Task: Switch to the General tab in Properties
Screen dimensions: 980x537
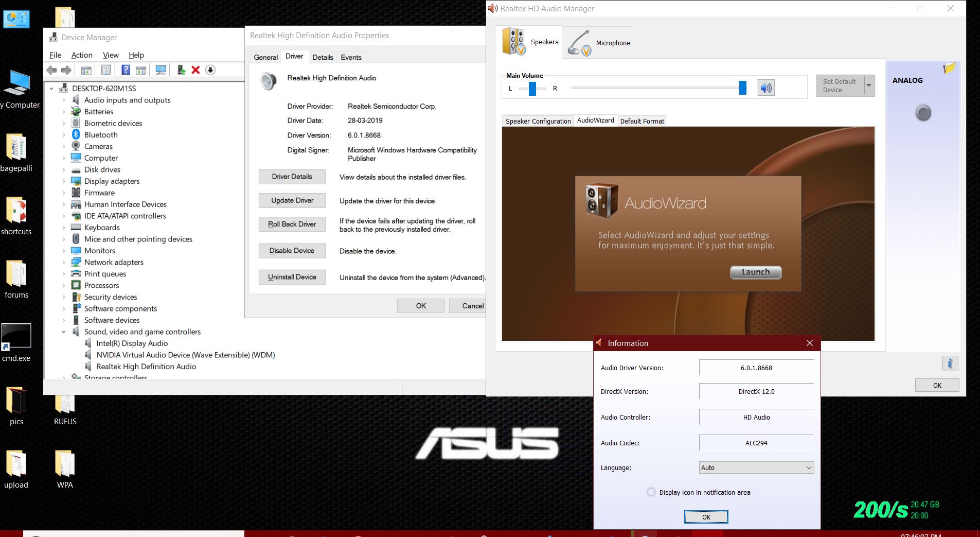Action: (266, 57)
